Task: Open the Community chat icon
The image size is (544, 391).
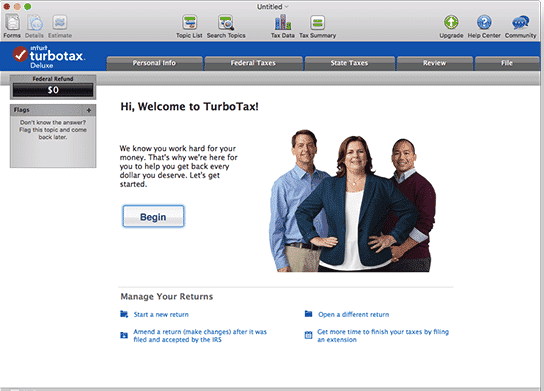Action: click(520, 23)
